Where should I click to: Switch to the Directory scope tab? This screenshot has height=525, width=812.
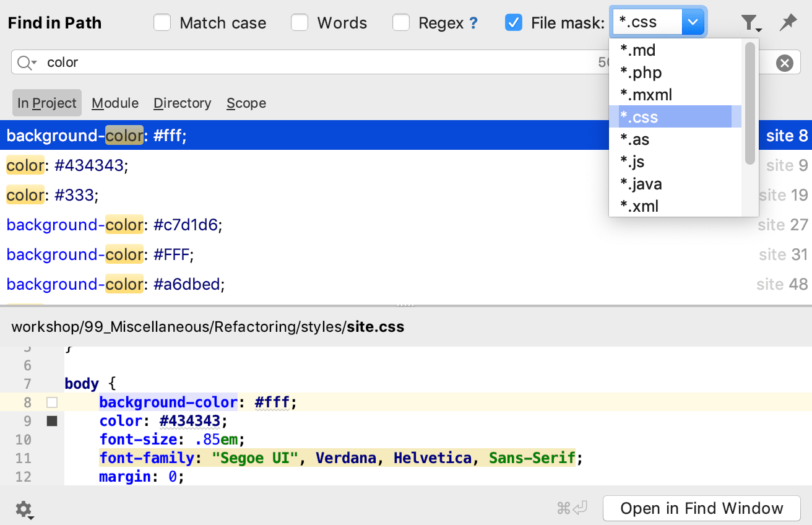coord(183,103)
